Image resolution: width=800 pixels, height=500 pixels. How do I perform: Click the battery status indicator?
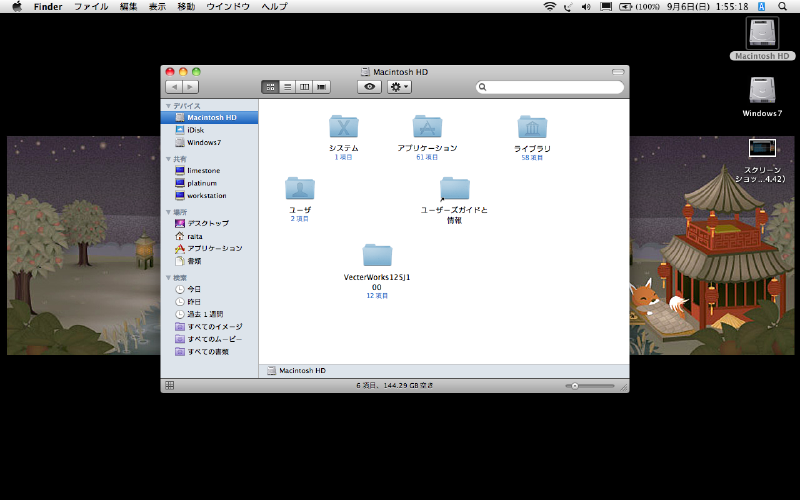(x=639, y=7)
